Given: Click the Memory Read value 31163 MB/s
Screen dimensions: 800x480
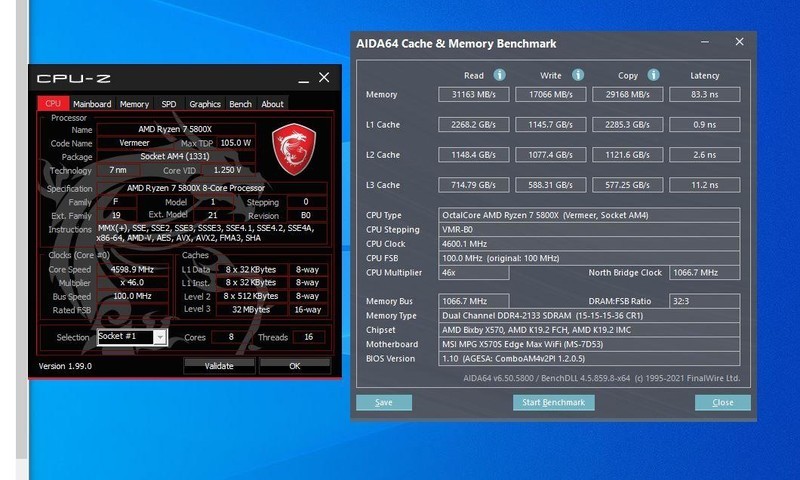Looking at the screenshot, I should tap(473, 94).
